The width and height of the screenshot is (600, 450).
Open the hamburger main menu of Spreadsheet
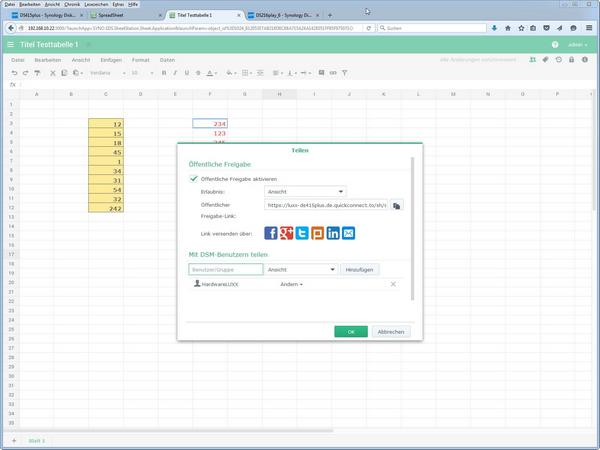pyautogui.click(x=10, y=45)
